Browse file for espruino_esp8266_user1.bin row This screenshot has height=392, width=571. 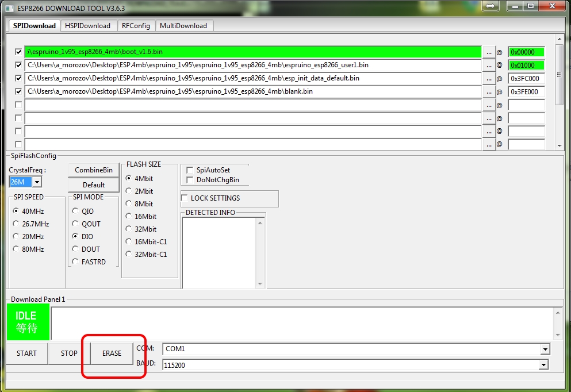pyautogui.click(x=489, y=66)
